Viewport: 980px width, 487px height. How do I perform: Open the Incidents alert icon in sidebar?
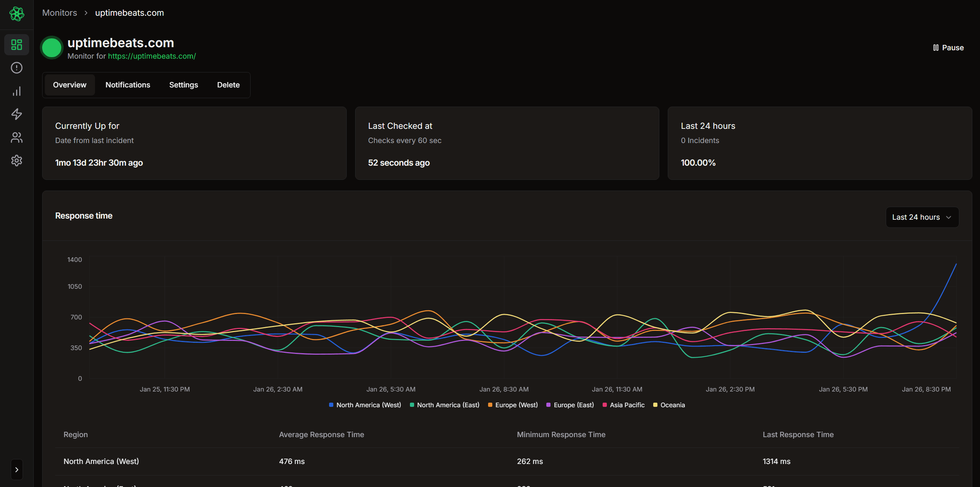tap(16, 68)
